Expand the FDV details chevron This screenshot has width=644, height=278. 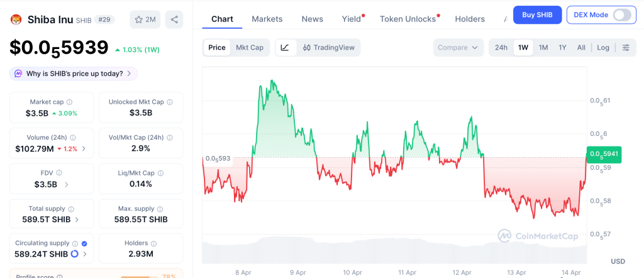click(67, 184)
